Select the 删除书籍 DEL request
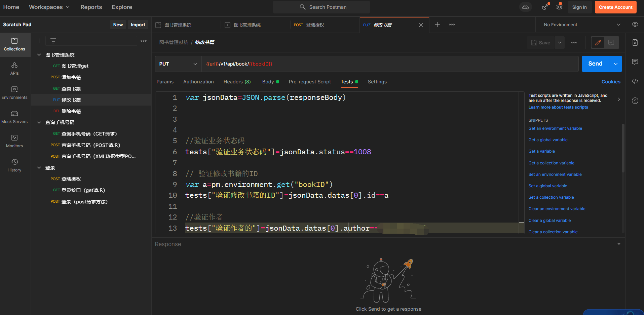This screenshot has width=644, height=315. (91, 111)
